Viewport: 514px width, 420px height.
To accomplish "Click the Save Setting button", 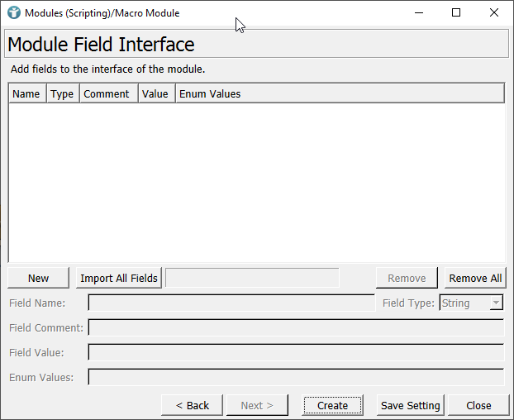I will [411, 405].
